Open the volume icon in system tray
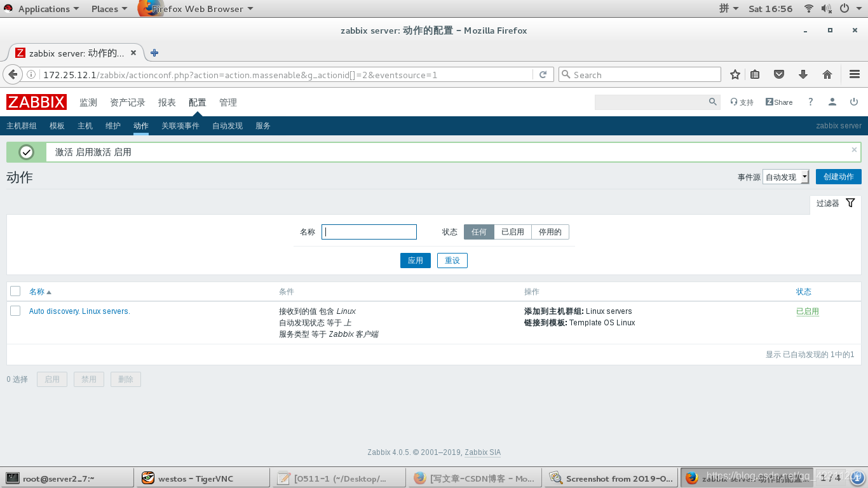Image resolution: width=868 pixels, height=488 pixels. coord(827,9)
